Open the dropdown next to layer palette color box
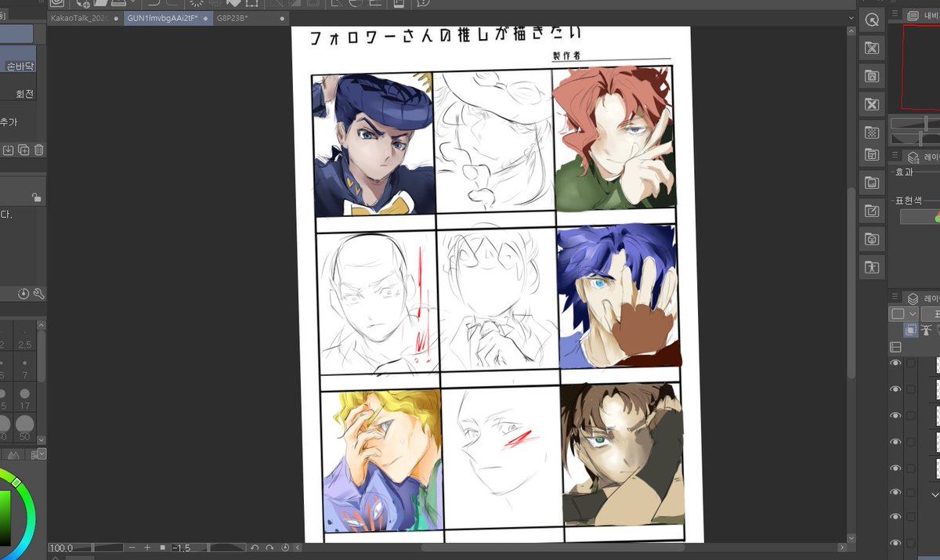 tap(913, 313)
